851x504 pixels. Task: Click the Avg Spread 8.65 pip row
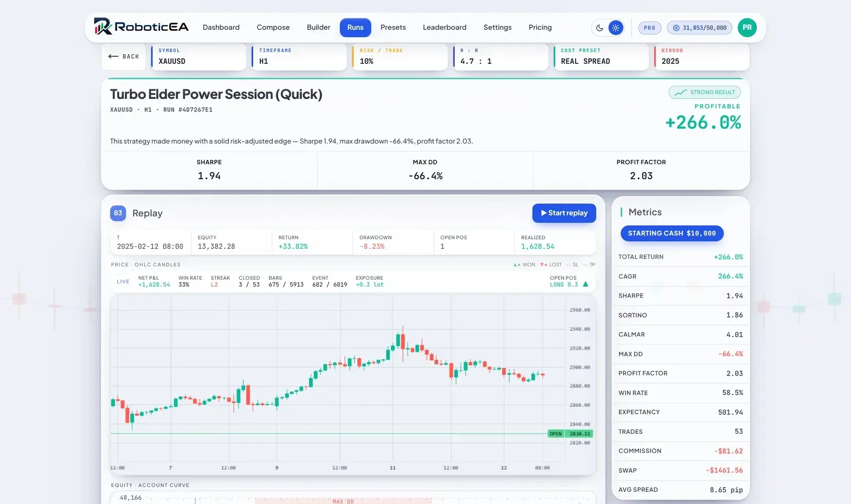tap(681, 490)
